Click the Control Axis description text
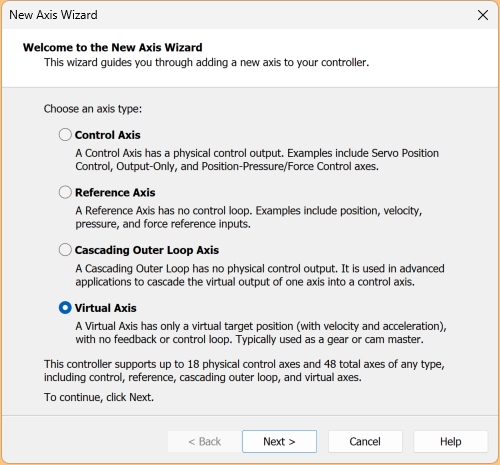Image resolution: width=500 pixels, height=465 pixels. tap(257, 160)
